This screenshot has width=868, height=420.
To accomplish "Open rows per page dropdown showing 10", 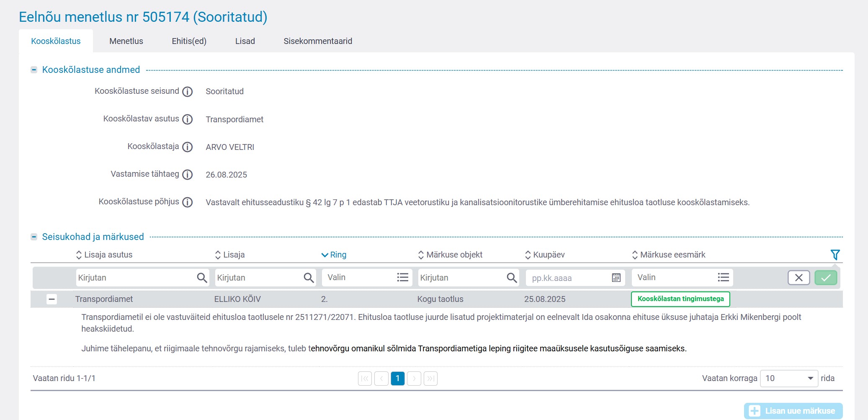I will (788, 379).
